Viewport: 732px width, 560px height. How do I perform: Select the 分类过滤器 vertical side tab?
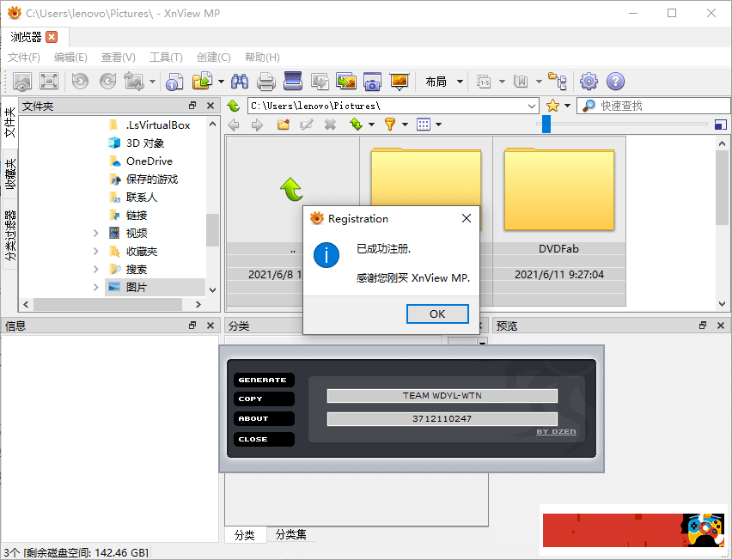10,234
